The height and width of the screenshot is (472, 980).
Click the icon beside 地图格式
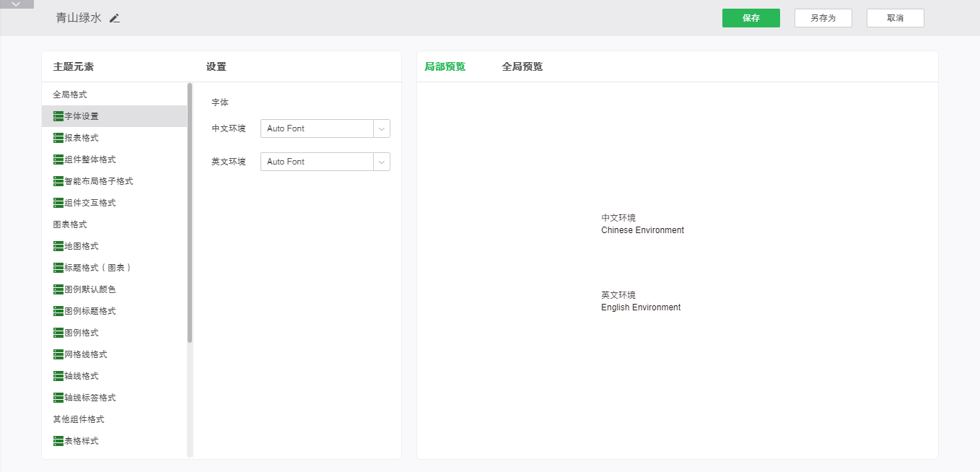coord(58,246)
